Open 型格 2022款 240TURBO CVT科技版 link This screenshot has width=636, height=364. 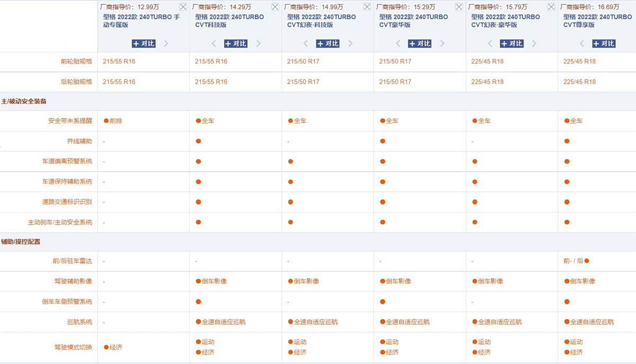pos(229,21)
